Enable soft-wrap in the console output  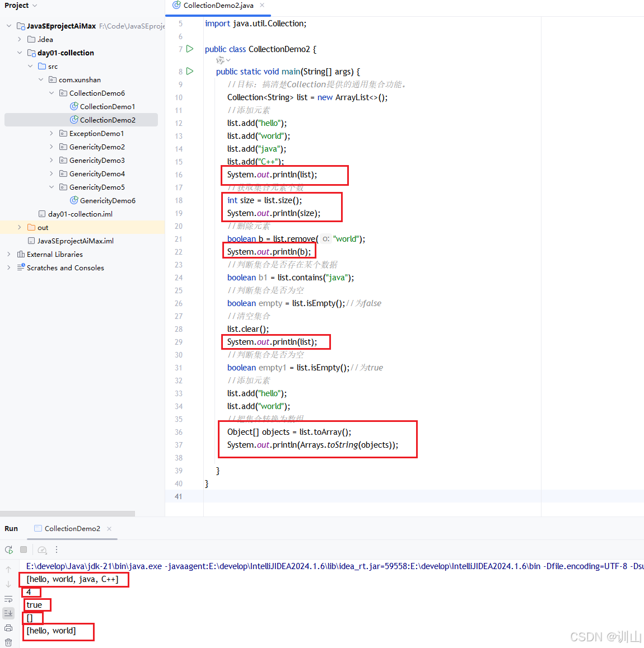click(8, 598)
